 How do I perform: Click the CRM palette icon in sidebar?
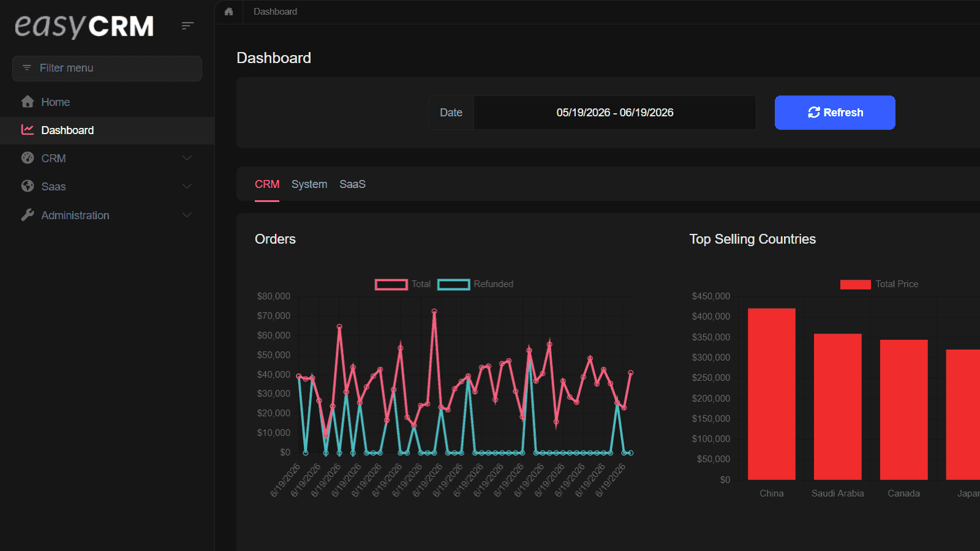pos(28,158)
